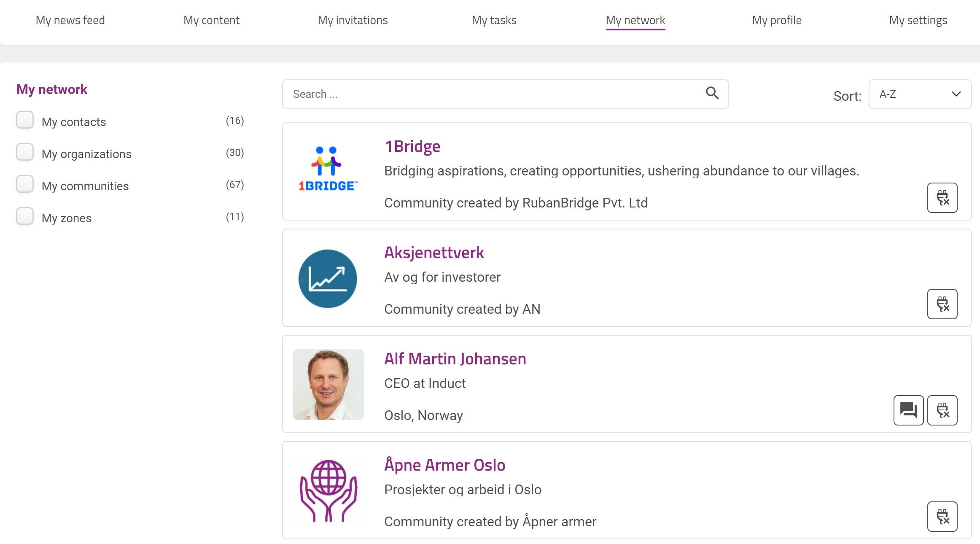The image size is (980, 544).
Task: Open the Sort A-Z dropdown
Action: pos(920,94)
